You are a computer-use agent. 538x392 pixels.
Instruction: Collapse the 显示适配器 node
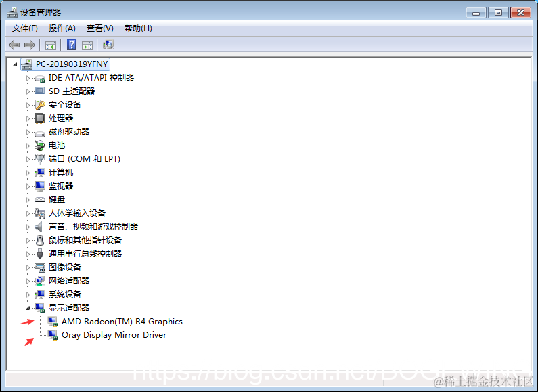tap(28, 308)
